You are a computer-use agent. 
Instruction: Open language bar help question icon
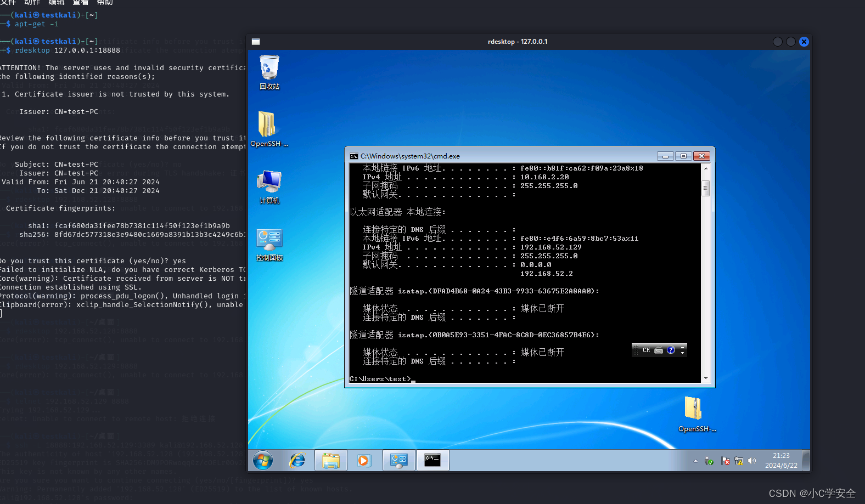pyautogui.click(x=671, y=350)
